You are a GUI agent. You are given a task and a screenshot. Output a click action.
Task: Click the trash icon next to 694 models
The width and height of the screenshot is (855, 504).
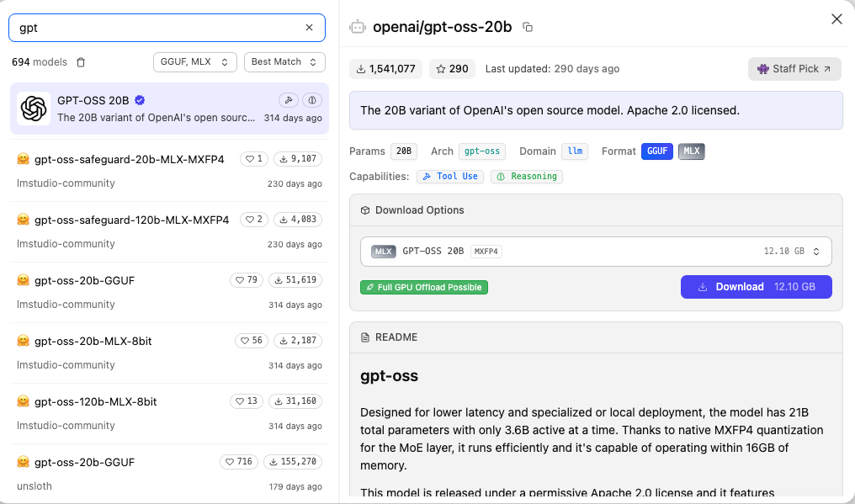point(81,62)
